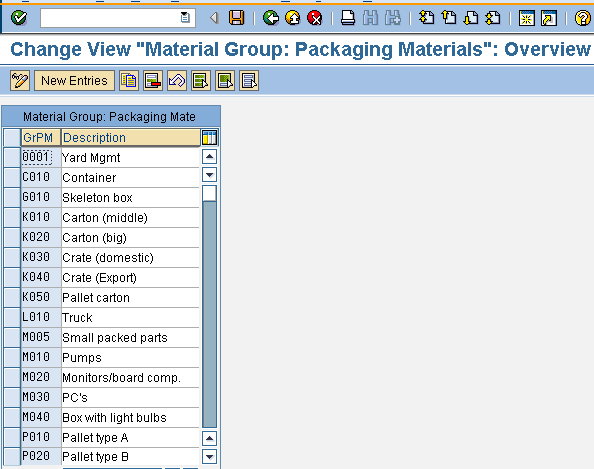The image size is (594, 469).
Task: Exit using the yellow up-arrow icon
Action: [293, 18]
